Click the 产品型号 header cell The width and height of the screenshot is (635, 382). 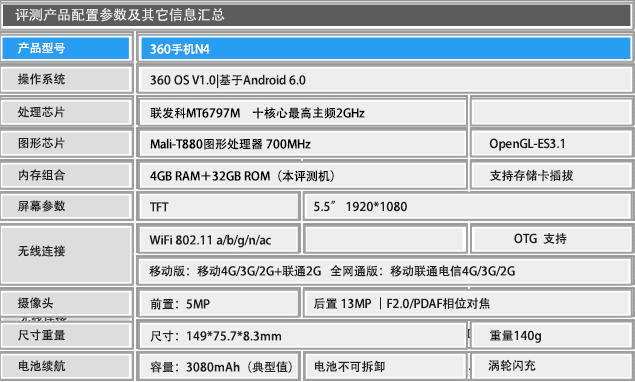pos(66,48)
